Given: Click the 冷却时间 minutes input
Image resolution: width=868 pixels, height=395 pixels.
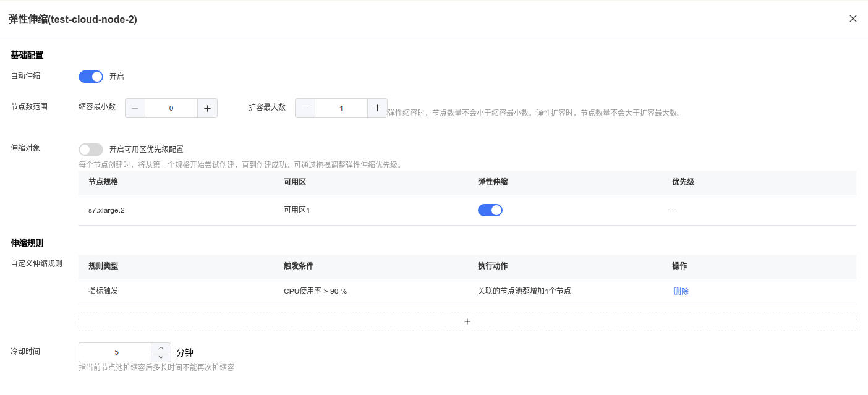Looking at the screenshot, I should tap(116, 352).
